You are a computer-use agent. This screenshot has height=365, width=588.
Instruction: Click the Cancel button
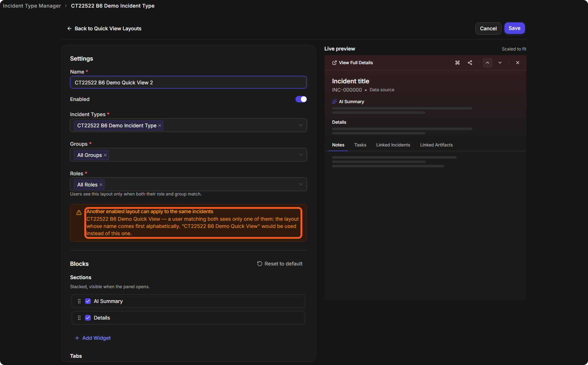[x=488, y=28]
